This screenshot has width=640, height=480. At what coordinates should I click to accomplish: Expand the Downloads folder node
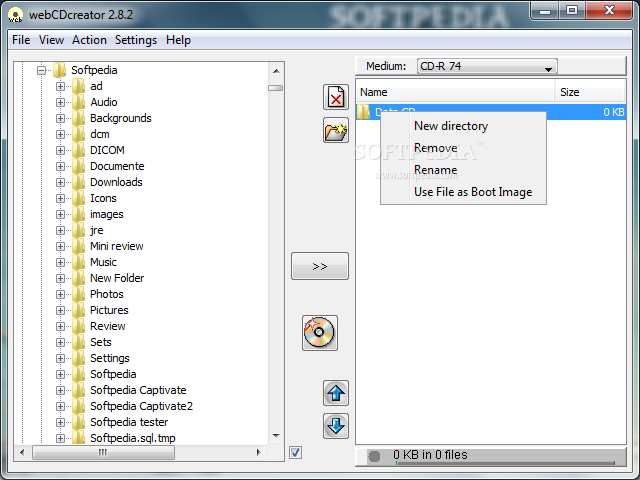60,182
